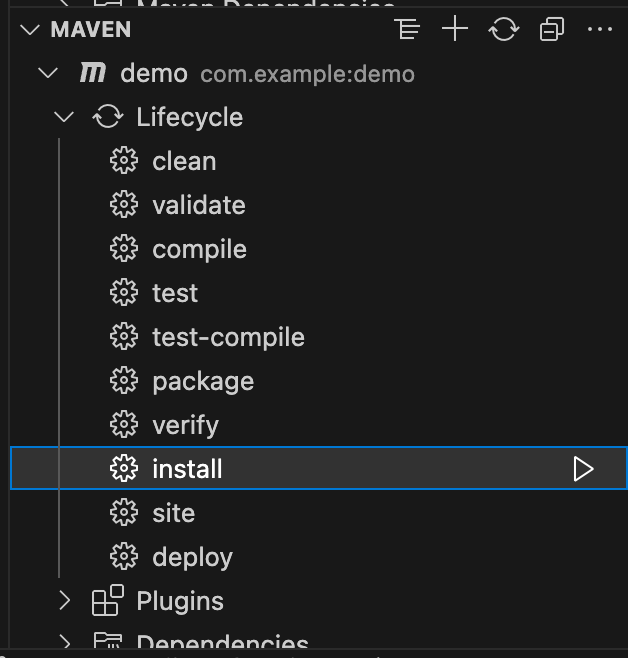Select the compile lifecycle phase

[x=199, y=249]
